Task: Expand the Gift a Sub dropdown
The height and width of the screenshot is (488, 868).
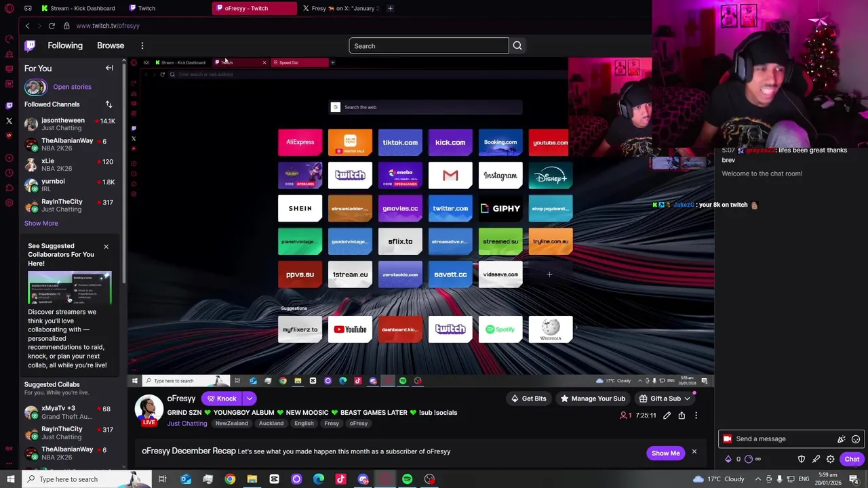Action: (687, 399)
